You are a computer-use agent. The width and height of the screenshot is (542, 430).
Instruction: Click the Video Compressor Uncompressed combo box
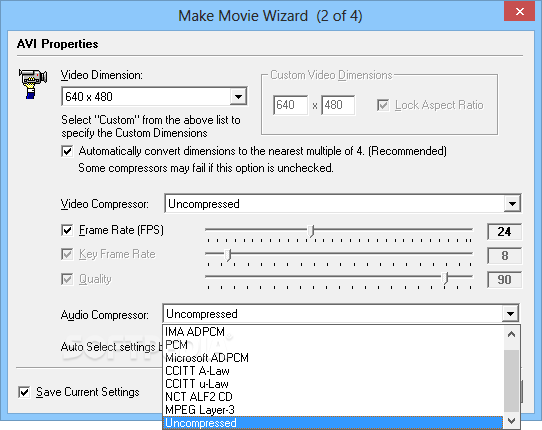(343, 204)
